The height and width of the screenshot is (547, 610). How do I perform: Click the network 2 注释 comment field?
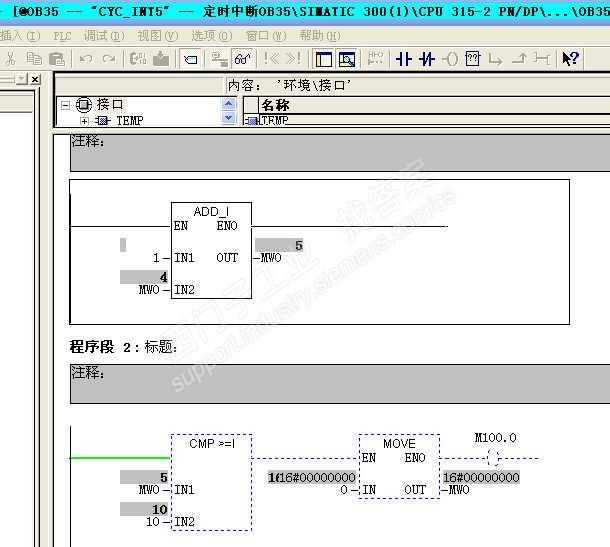tap(340, 384)
